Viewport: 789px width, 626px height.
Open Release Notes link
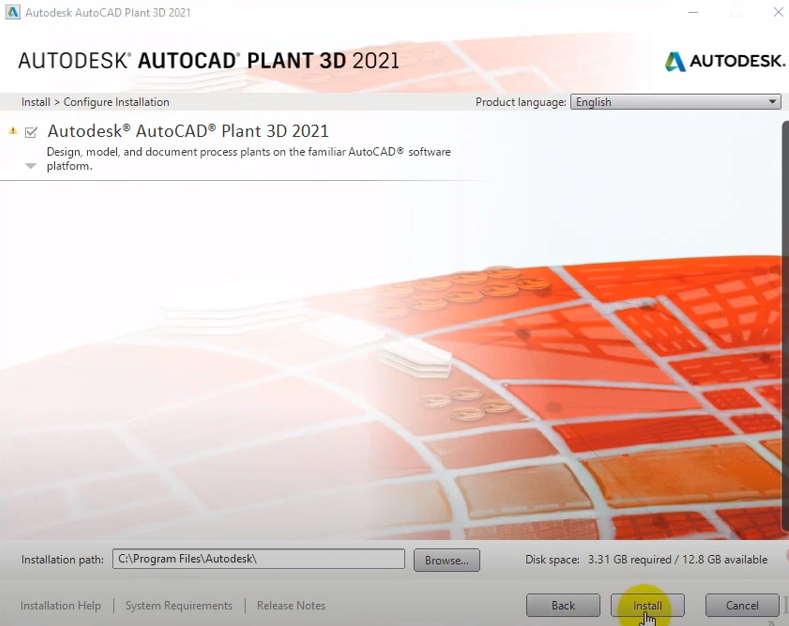(x=291, y=605)
